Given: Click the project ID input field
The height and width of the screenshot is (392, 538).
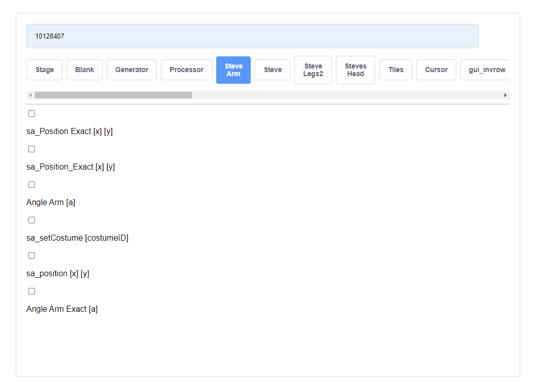Looking at the screenshot, I should pos(252,36).
